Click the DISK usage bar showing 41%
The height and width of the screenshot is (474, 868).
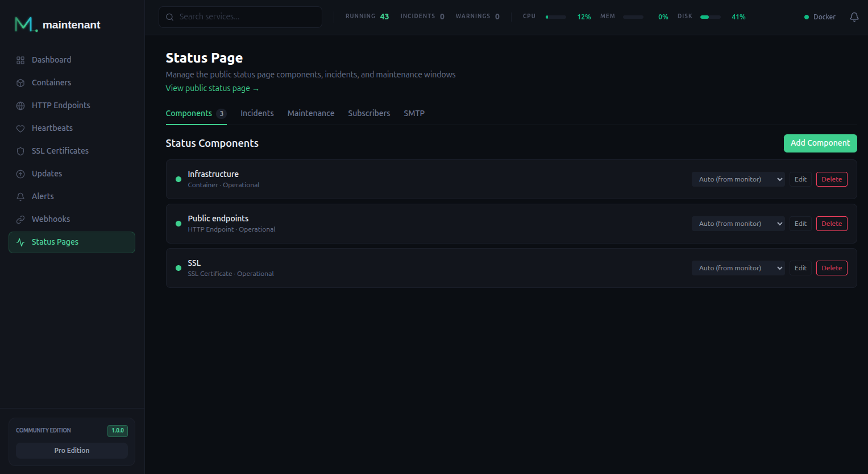tap(710, 17)
